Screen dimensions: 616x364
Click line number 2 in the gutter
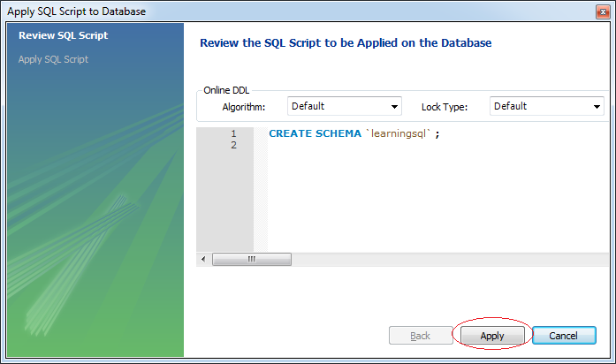tap(233, 145)
